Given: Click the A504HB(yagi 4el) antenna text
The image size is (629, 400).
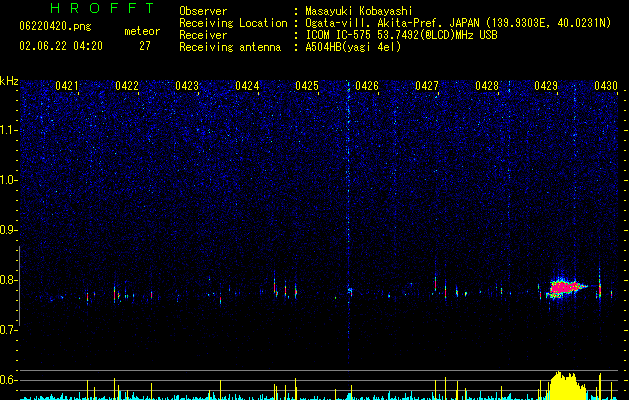Looking at the screenshot, I should (353, 47).
